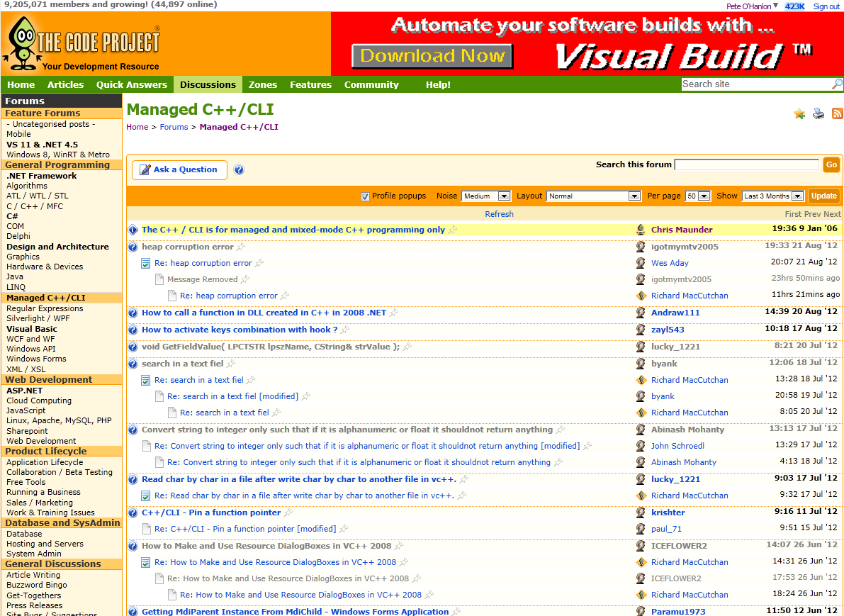Click the question icon for How to Make and Use Resource DialogBoxes
844x616 pixels.
pos(133,546)
